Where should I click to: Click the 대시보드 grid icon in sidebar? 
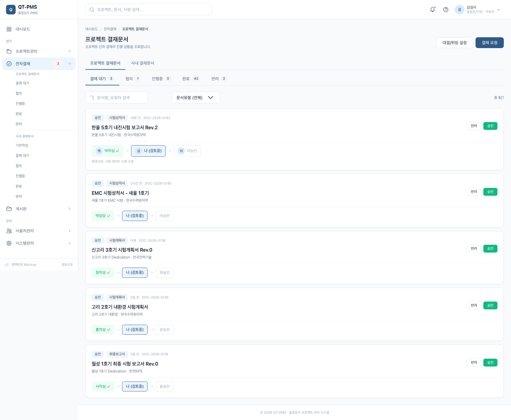coord(9,29)
